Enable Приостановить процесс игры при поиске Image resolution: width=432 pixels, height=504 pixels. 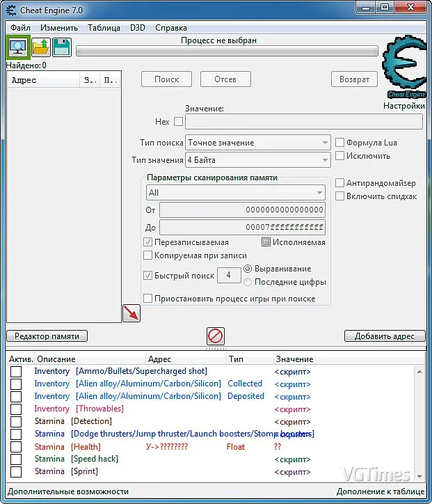tap(147, 298)
